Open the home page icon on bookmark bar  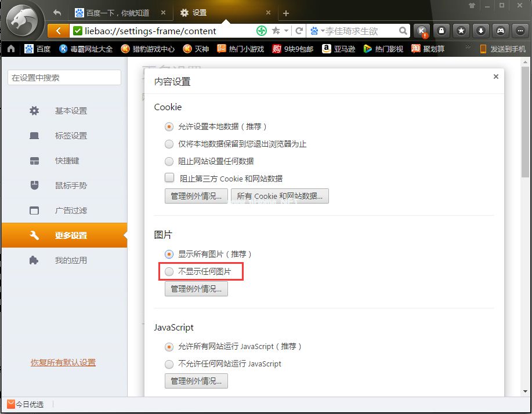tap(10, 49)
